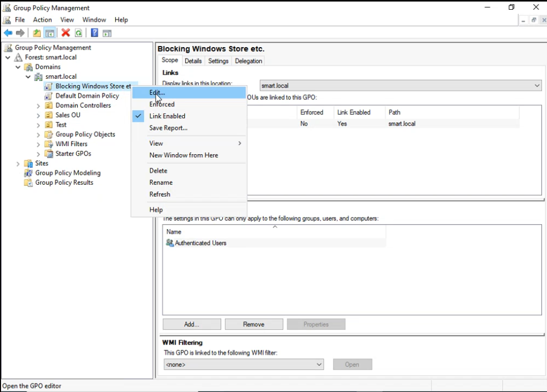Click the Enforced column header
Screen dimensions: 547x392
tap(315, 112)
